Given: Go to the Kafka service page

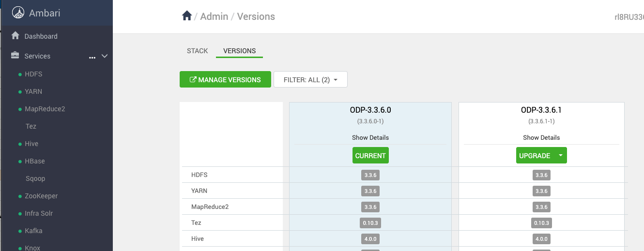Looking at the screenshot, I should click(x=33, y=231).
